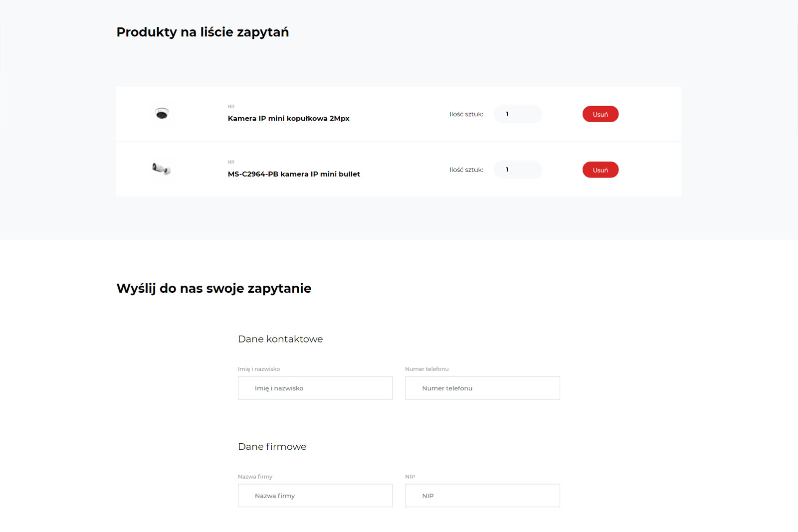Click the Dane firmowe section heading
Image resolution: width=798 pixels, height=532 pixels.
point(272,447)
